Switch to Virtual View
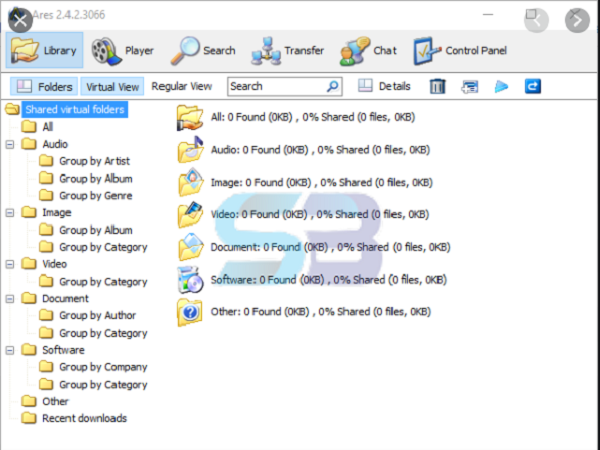Screen dimensions: 600x450 click(112, 86)
